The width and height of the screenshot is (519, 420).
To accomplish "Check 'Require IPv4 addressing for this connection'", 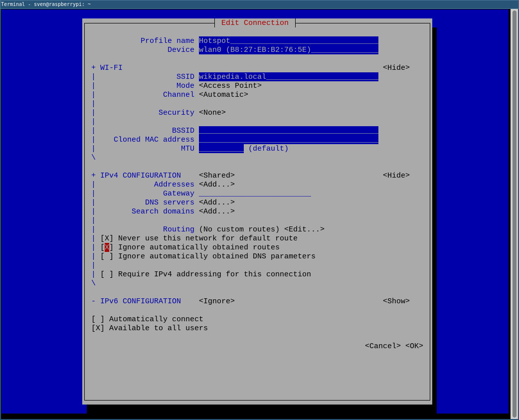I will (x=107, y=274).
